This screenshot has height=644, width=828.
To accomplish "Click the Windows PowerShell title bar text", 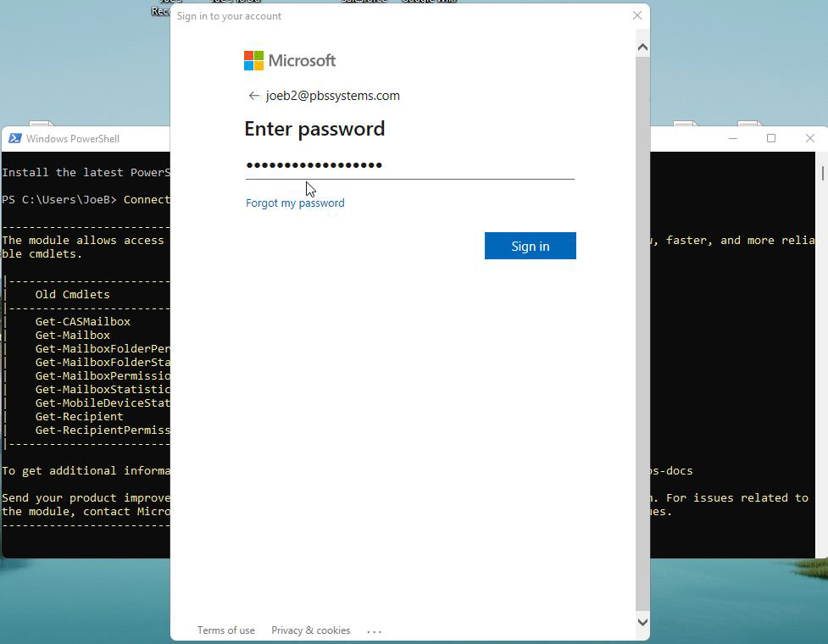I will pos(73,139).
